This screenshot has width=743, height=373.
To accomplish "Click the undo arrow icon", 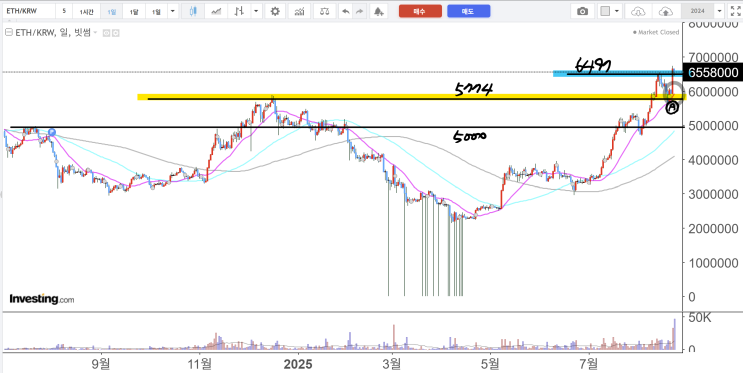I will coord(346,11).
